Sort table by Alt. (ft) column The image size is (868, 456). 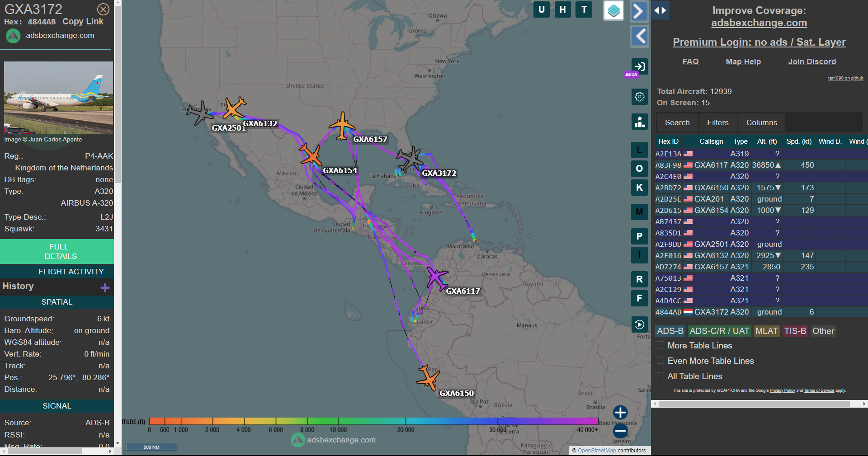point(767,141)
